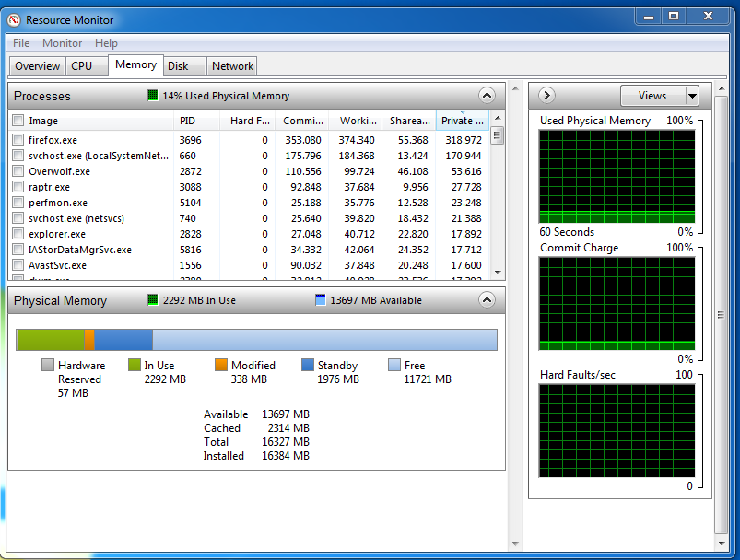The image size is (740, 560).
Task: Select the Memory tab
Action: (135, 64)
